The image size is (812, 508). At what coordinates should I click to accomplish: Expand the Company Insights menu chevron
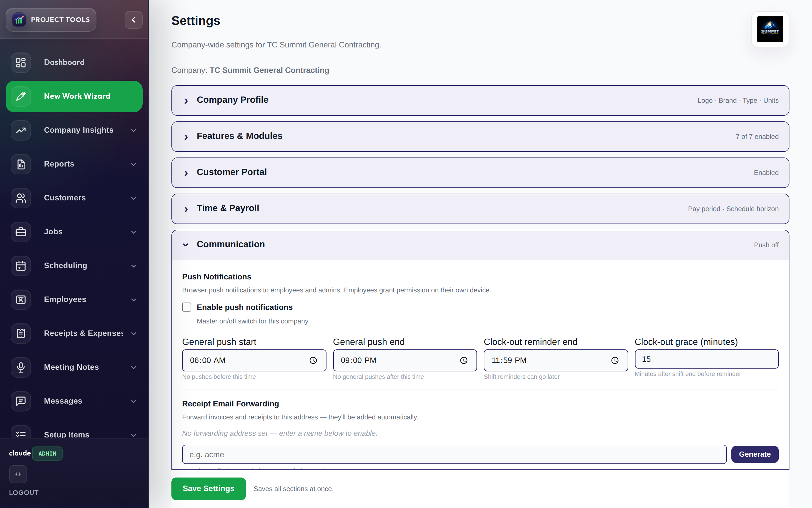point(134,130)
